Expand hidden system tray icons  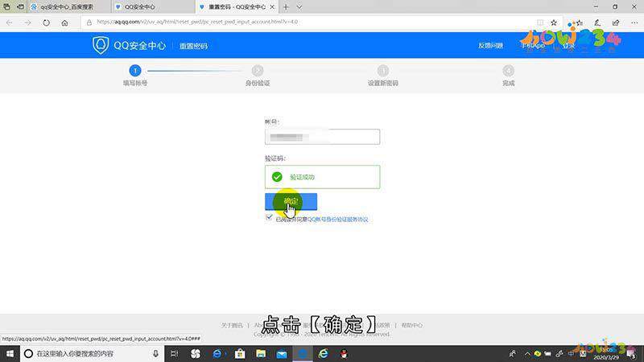(x=527, y=353)
